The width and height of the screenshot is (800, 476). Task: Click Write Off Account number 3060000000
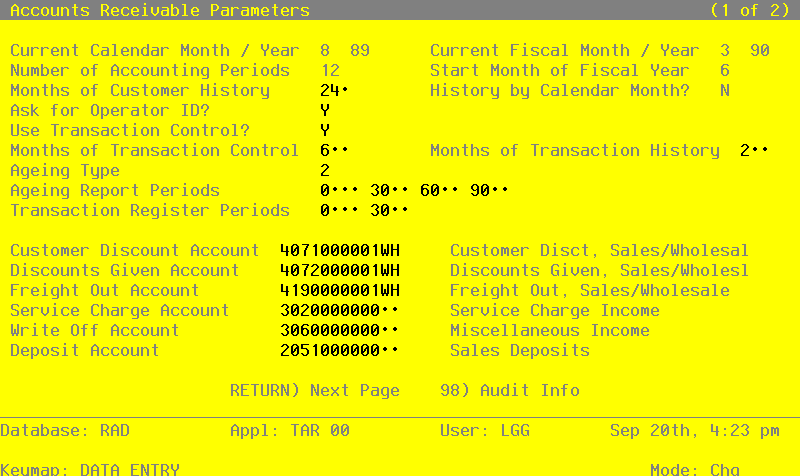point(339,330)
